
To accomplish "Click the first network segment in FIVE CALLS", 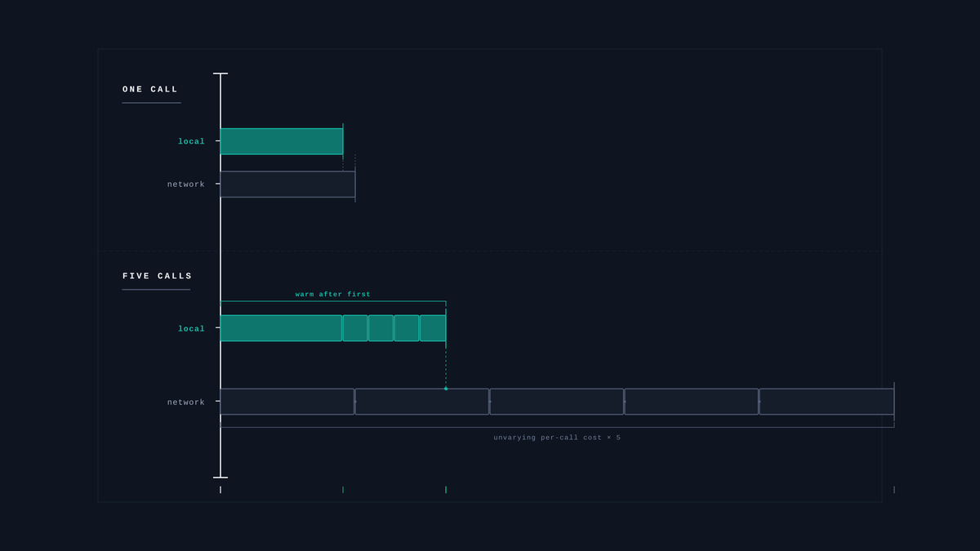I will 287,402.
